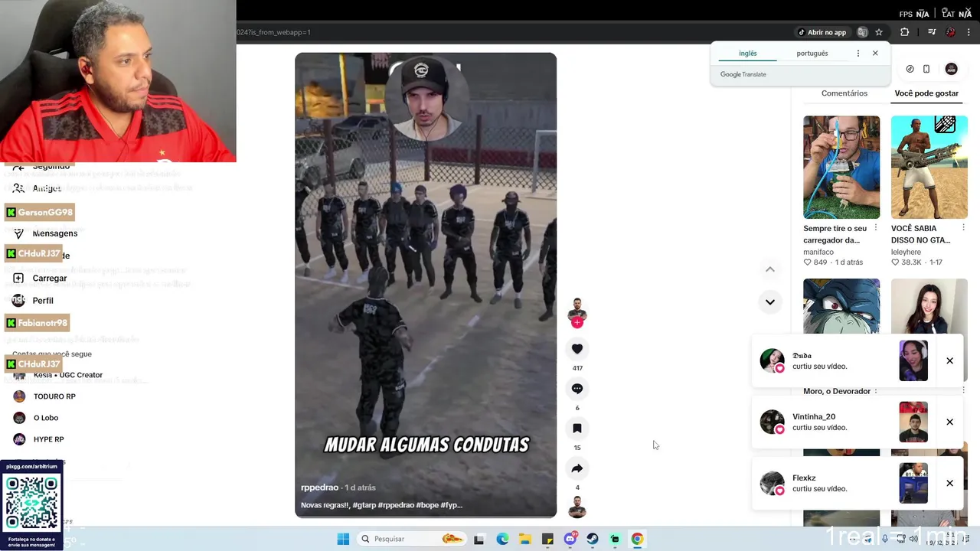Open liked video thumbnail in Duda notification

pos(913,360)
